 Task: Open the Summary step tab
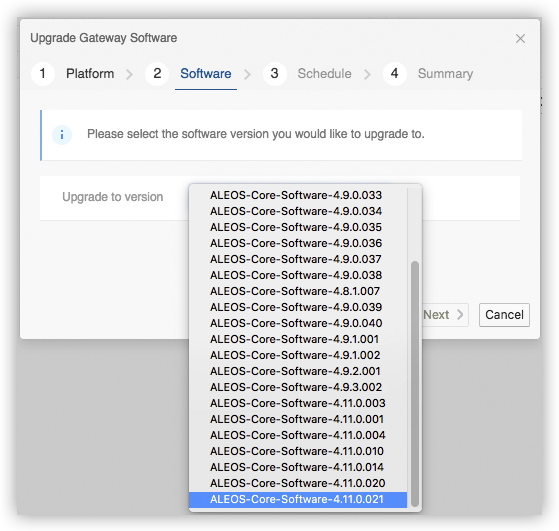tap(445, 73)
